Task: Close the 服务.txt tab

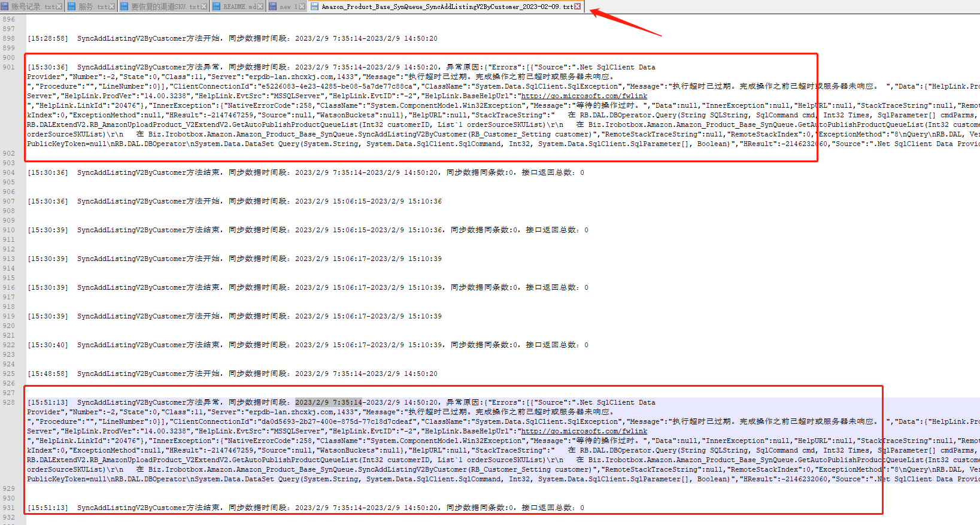Action: (112, 7)
